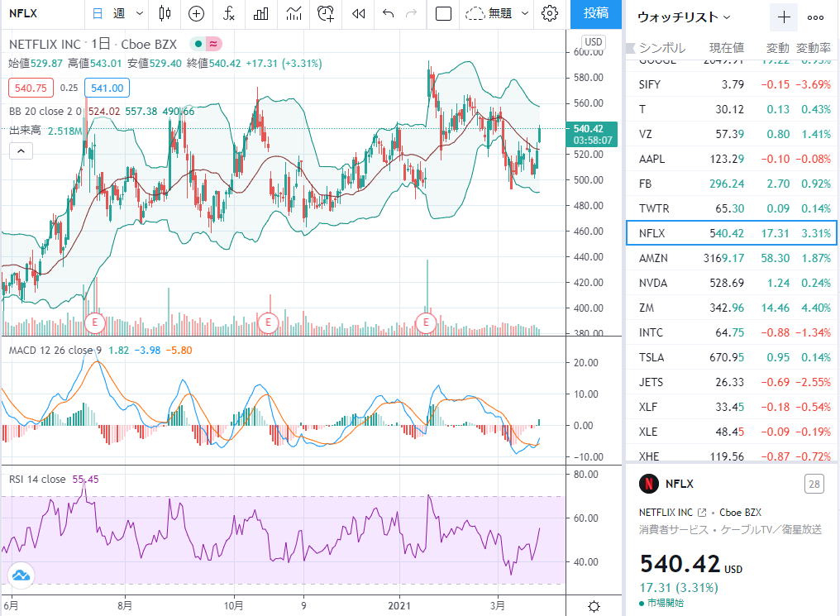Create an alert with the alarm clock icon

326,13
